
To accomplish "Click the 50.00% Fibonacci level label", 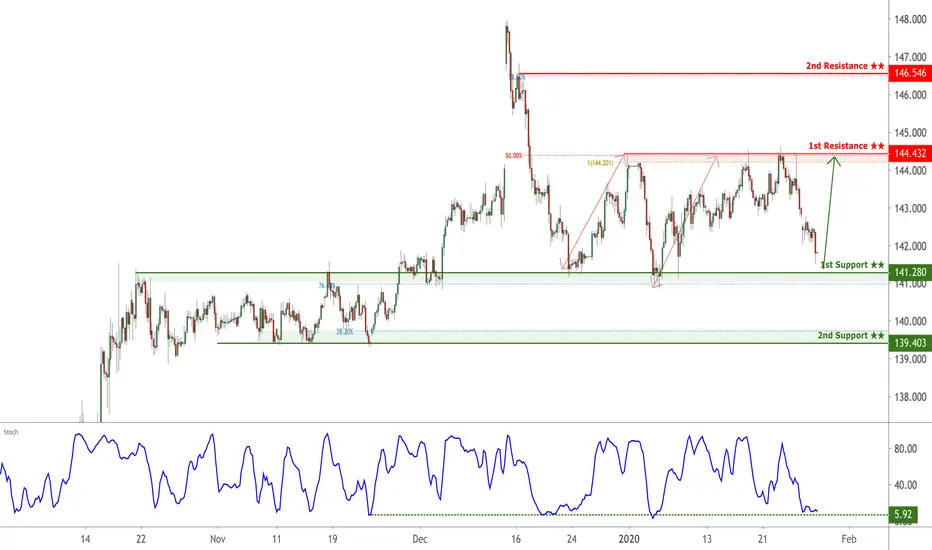I will (514, 156).
